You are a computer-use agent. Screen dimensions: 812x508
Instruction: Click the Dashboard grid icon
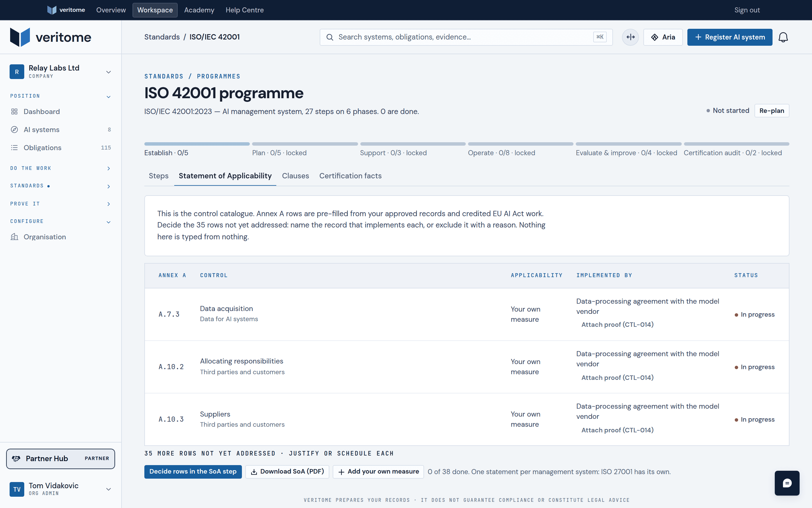coord(14,111)
